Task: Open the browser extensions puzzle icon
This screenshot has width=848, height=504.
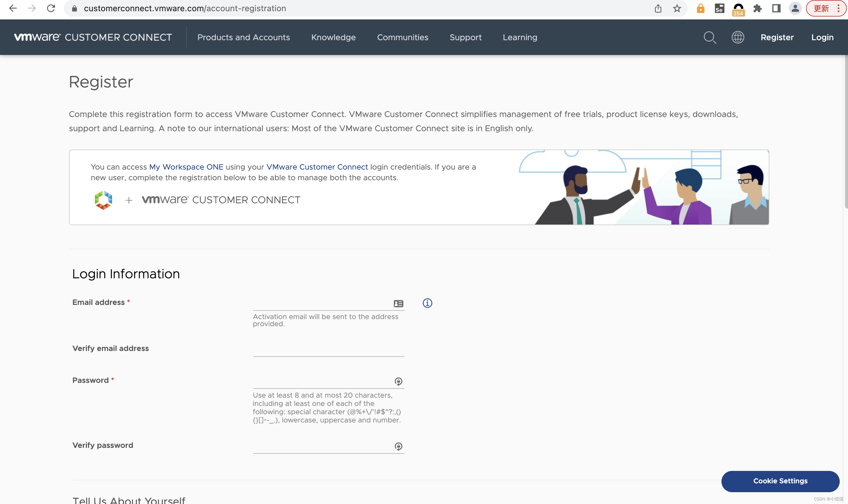Action: [757, 9]
